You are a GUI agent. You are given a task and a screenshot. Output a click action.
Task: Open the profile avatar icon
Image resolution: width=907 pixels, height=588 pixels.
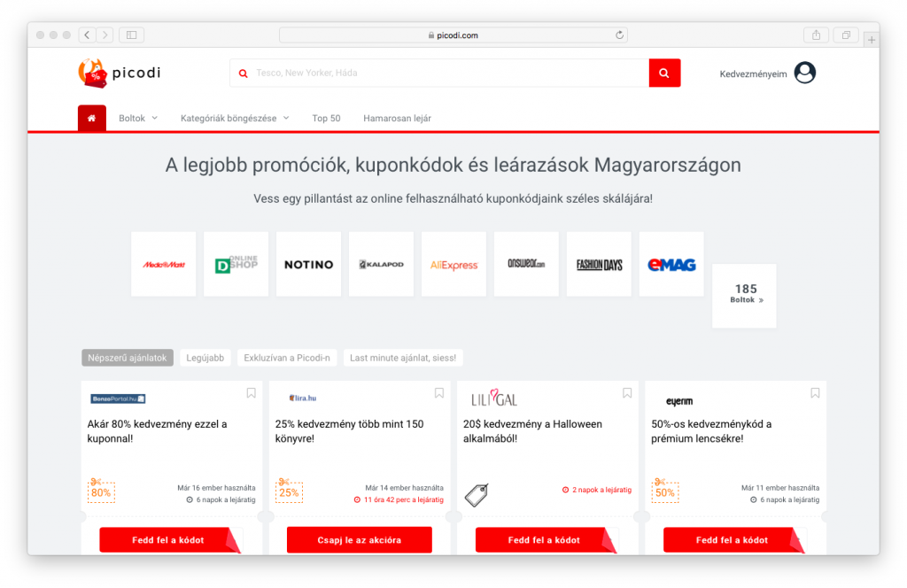[x=804, y=73]
